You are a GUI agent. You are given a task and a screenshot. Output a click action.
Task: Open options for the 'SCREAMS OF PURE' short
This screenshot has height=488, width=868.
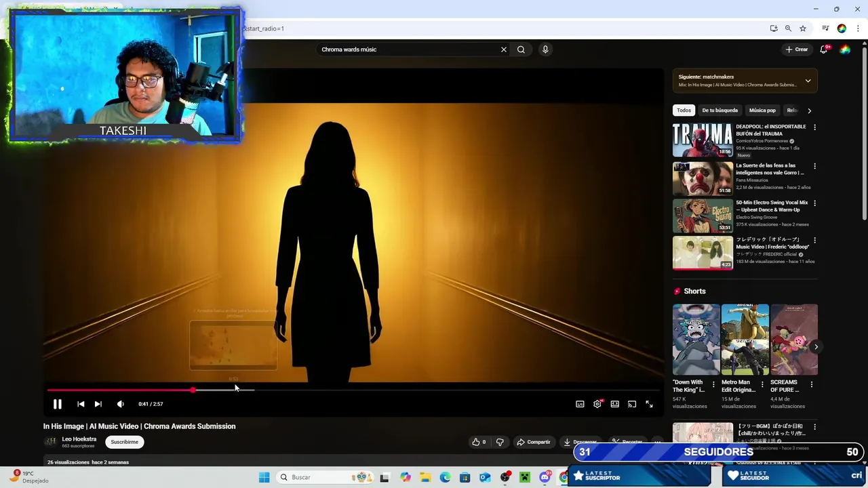tap(811, 384)
